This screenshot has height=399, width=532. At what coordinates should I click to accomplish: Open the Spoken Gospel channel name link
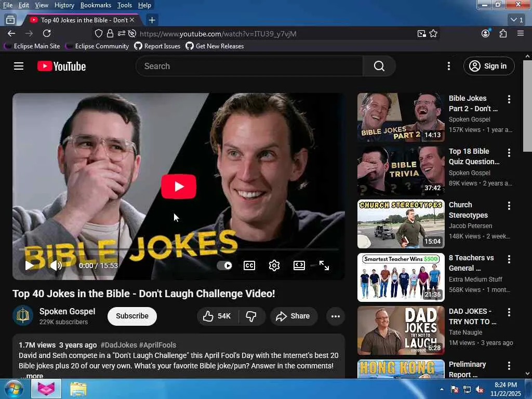(x=67, y=312)
